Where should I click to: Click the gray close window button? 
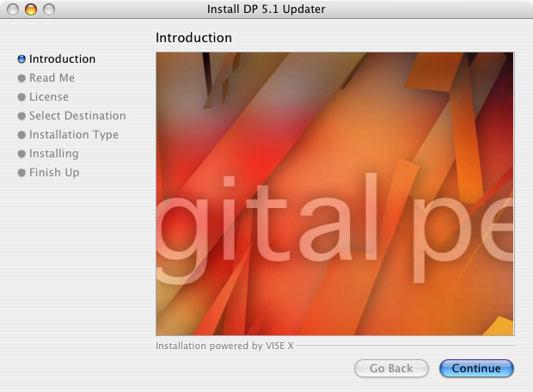(13, 9)
